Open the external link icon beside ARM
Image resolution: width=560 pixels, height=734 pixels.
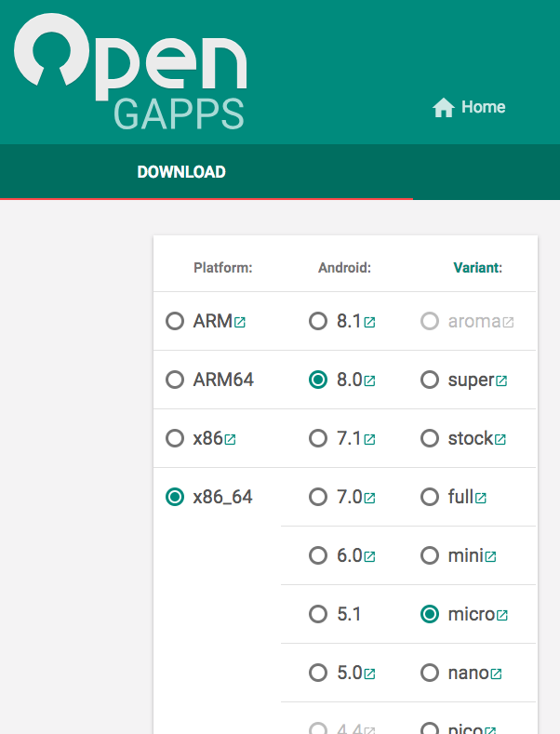[240, 322]
